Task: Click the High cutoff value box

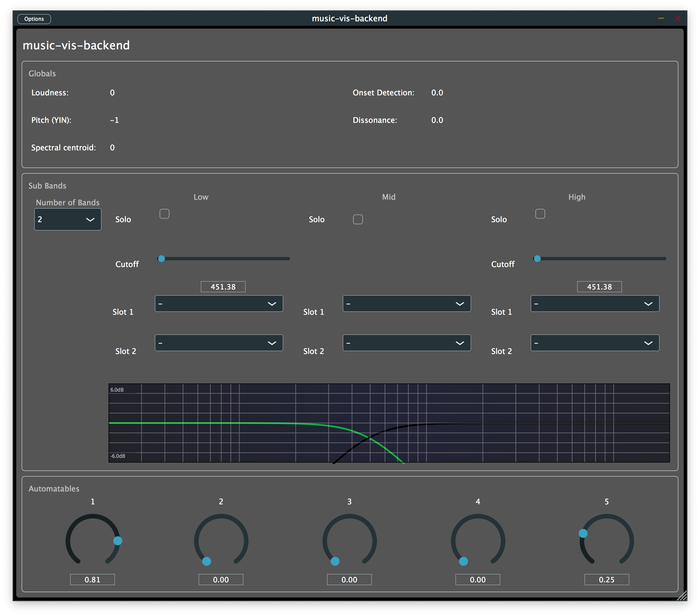Action: pos(599,287)
